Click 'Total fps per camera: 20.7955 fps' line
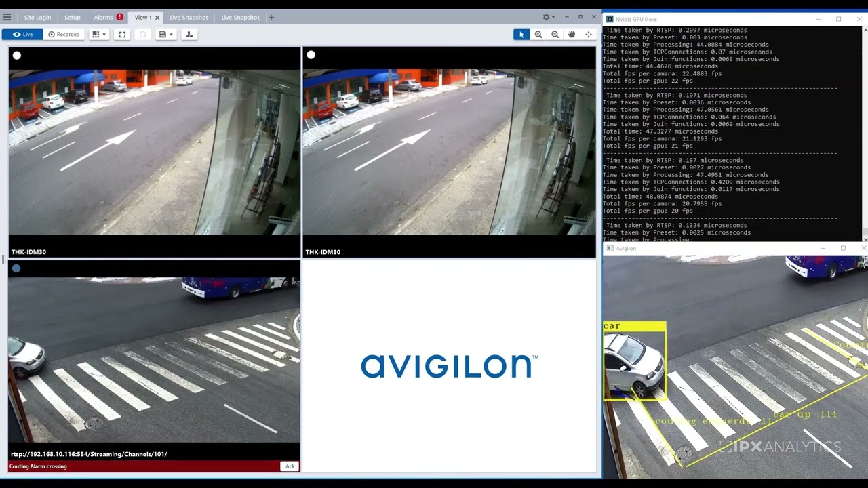The image size is (868, 488). [x=662, y=203]
